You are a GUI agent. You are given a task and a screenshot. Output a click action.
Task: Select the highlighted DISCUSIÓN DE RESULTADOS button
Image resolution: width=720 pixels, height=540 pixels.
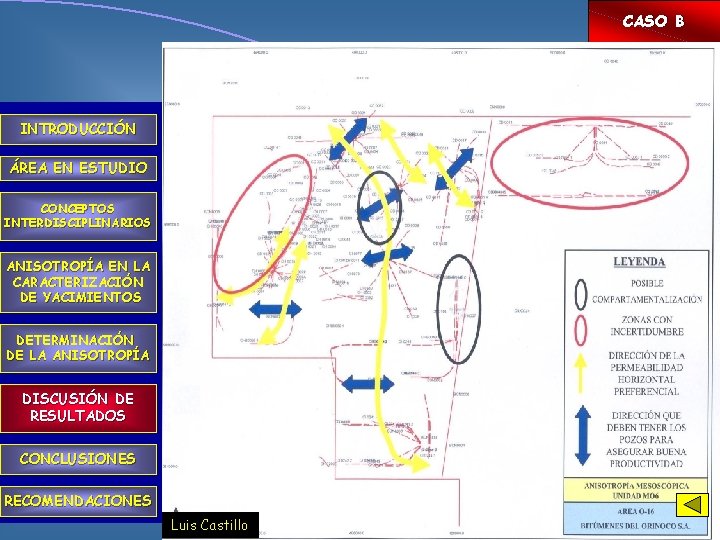tap(79, 408)
